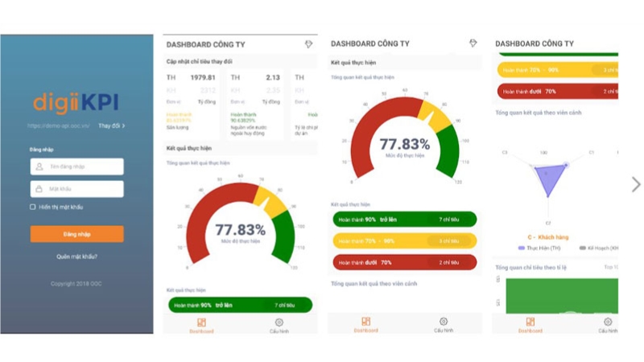Open the Cấu hình gear icon on the leftmost dashboard
644x362 pixels.
click(279, 323)
